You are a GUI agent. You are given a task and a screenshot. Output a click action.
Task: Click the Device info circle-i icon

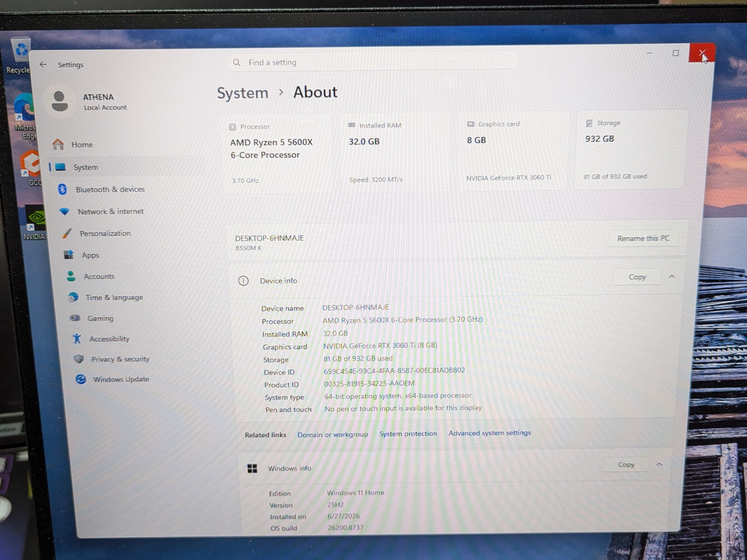pyautogui.click(x=243, y=281)
